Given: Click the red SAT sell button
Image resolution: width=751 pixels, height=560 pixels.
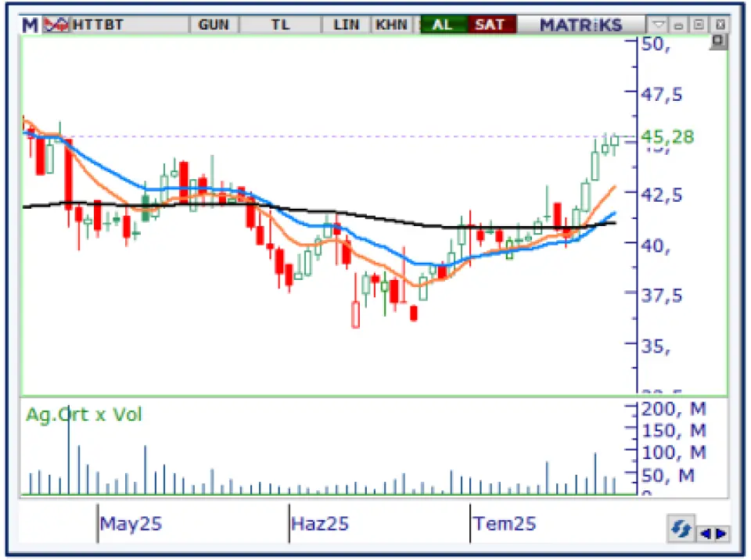Looking at the screenshot, I should click(491, 24).
